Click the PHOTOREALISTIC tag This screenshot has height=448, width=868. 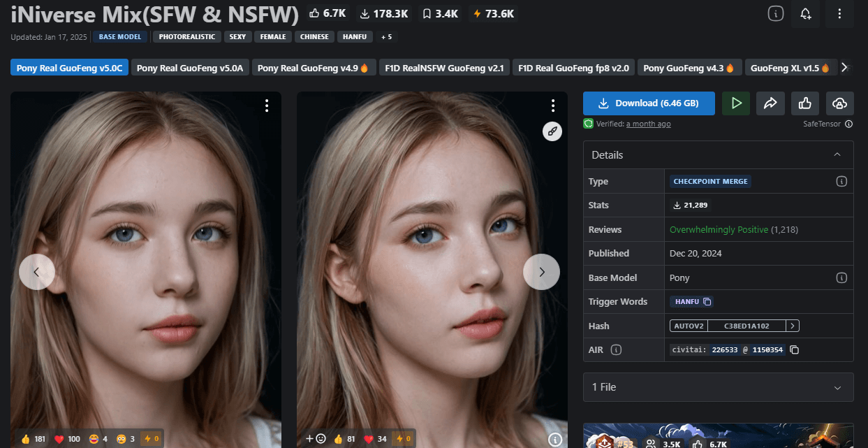tap(186, 36)
